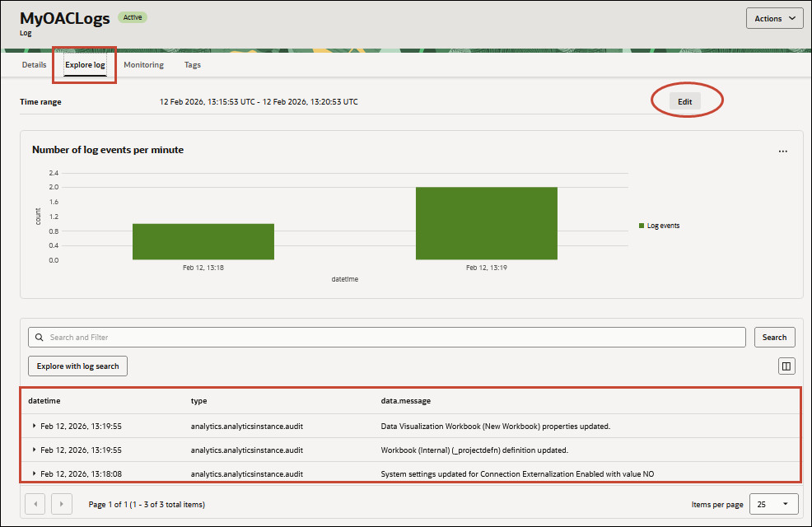Click into the Search and Filter input field
The height and width of the screenshot is (527, 812).
329,337
